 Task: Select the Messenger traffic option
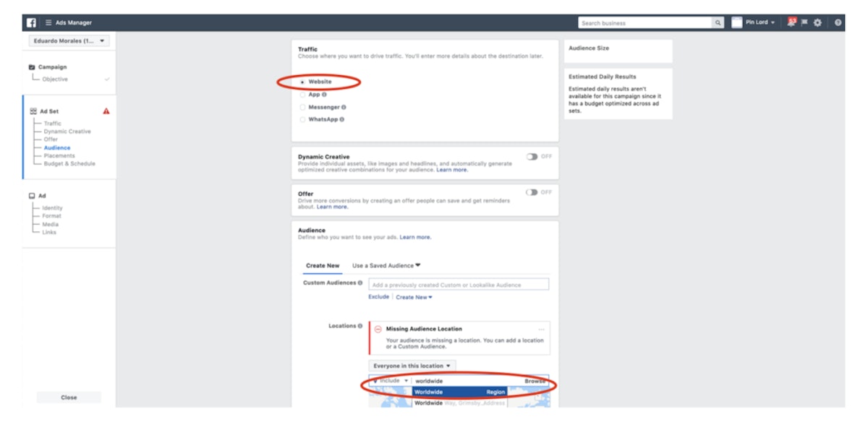tap(302, 107)
